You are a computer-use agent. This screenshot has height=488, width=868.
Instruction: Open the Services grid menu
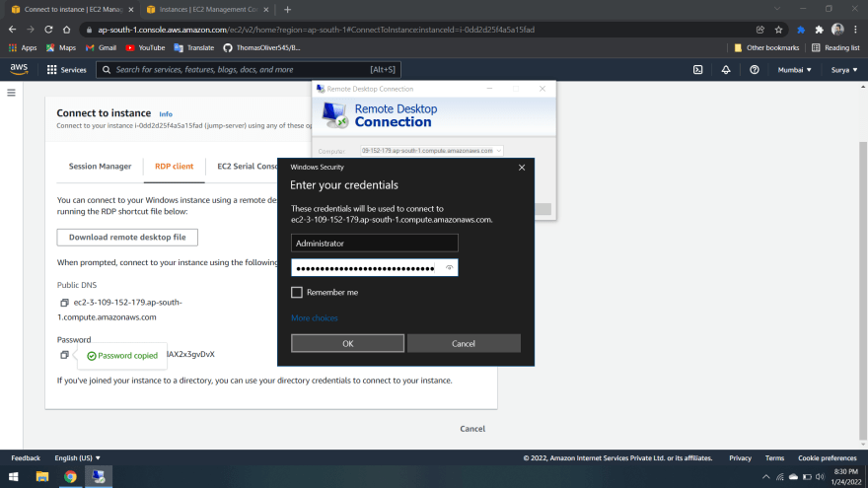pos(67,70)
